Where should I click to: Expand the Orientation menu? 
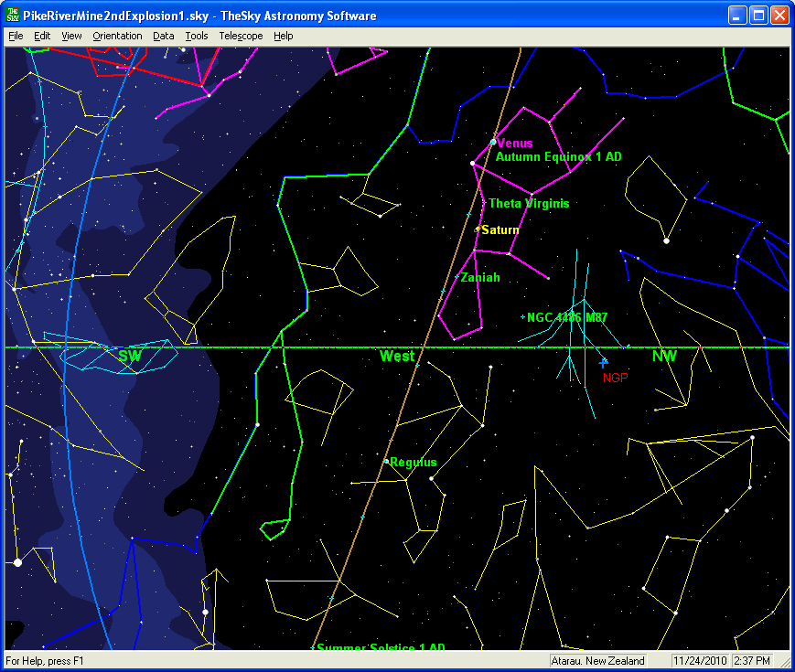click(117, 36)
